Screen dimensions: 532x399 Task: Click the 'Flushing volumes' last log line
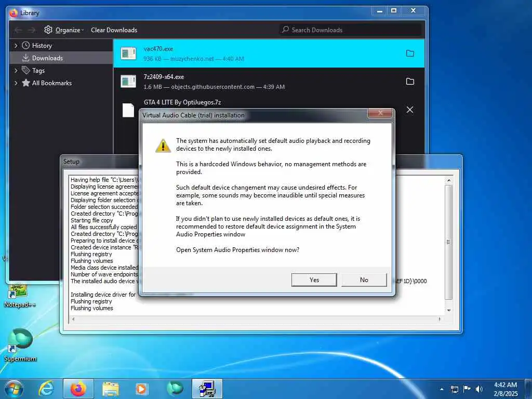91,308
